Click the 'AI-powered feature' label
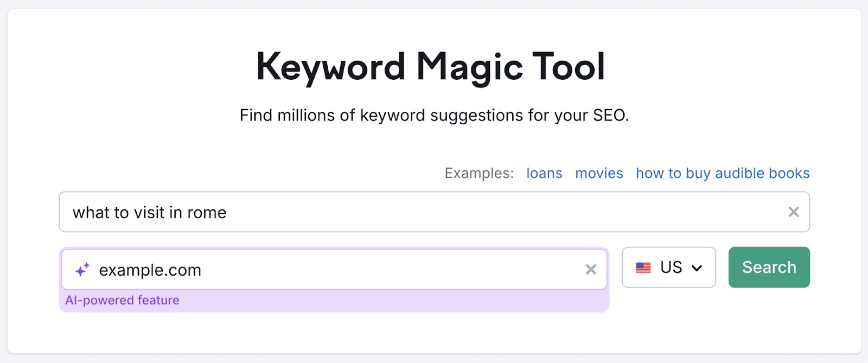 122,300
